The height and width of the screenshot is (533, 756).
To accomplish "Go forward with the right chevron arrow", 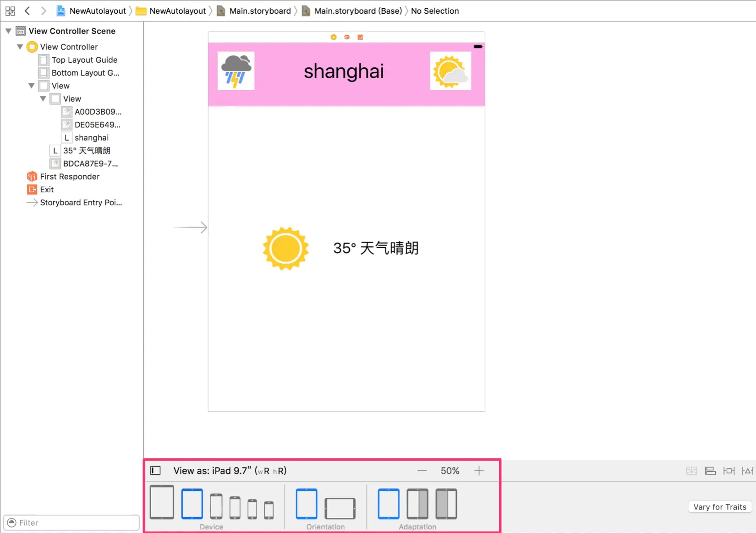I will click(x=44, y=11).
